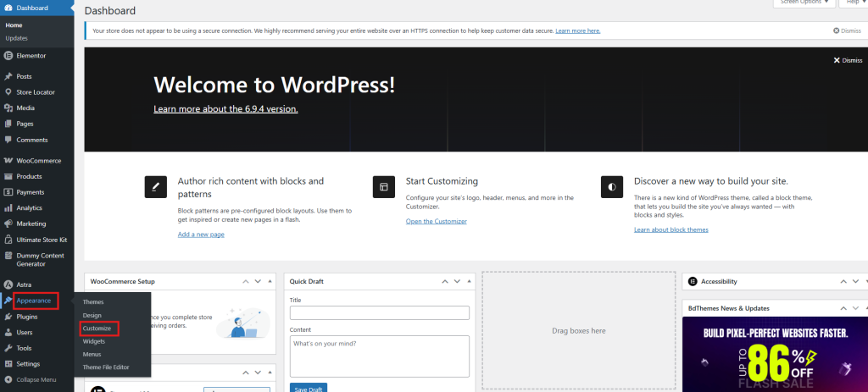Click the Elementor icon in sidebar
Image resolution: width=868 pixels, height=392 pixels.
point(8,56)
